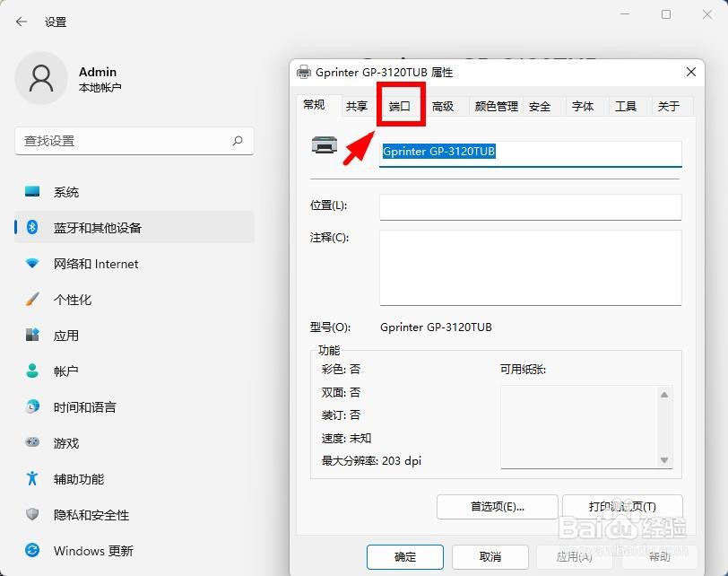Click the person icon beside 帐户
The image size is (728, 576).
point(32,371)
